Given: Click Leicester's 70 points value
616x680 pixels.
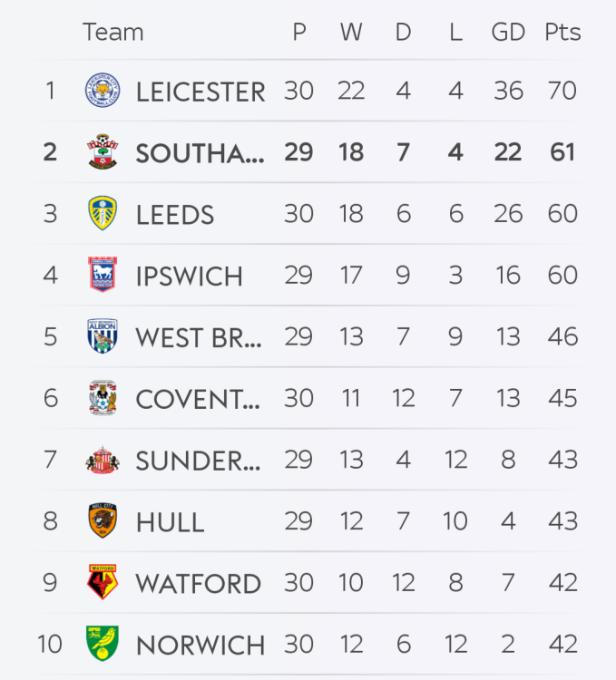Looking at the screenshot, I should pos(562,91).
